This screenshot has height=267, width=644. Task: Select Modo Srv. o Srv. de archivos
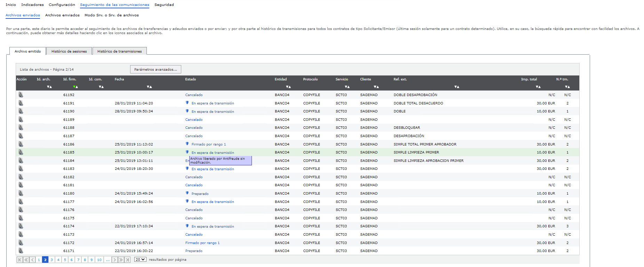111,15
